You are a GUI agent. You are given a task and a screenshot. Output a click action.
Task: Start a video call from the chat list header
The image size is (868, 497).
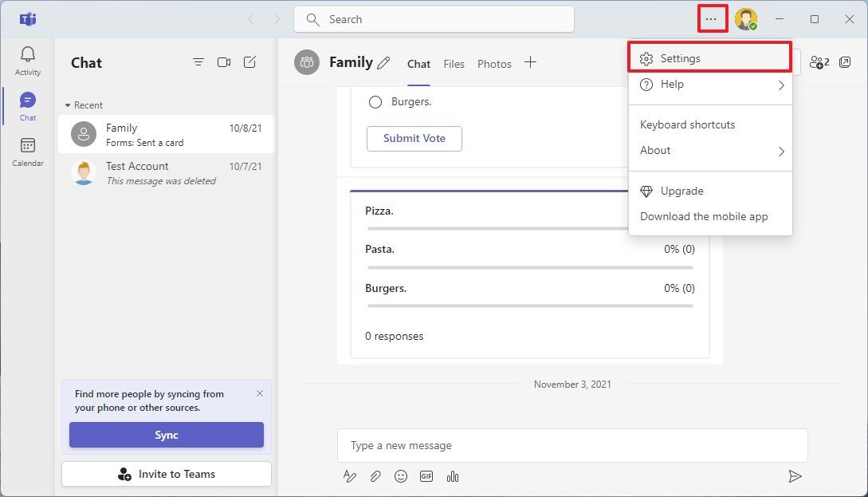[224, 62]
